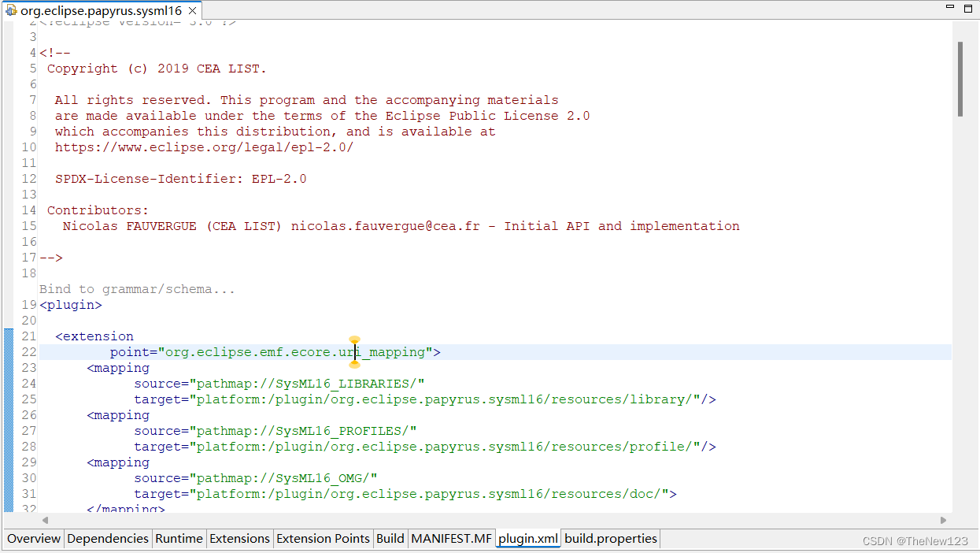The image size is (980, 553).
Task: Close the org.eclipse.papyrus.sysml16 editor tab
Action: pyautogui.click(x=191, y=11)
